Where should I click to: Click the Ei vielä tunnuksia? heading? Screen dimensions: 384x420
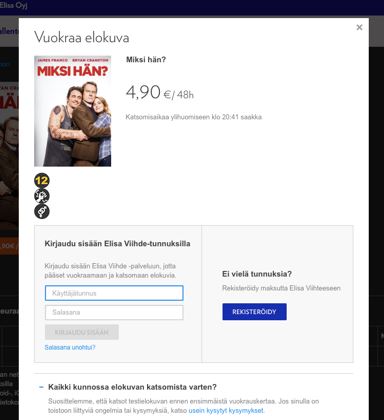(x=257, y=274)
